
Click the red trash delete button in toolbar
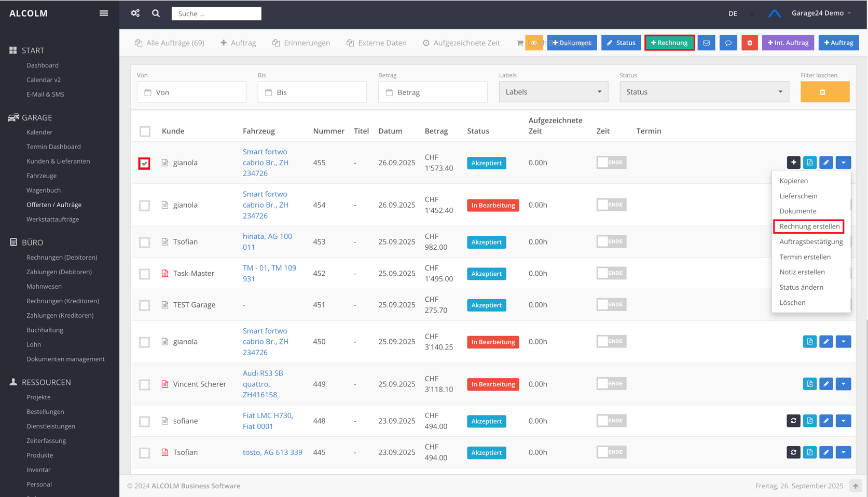749,43
